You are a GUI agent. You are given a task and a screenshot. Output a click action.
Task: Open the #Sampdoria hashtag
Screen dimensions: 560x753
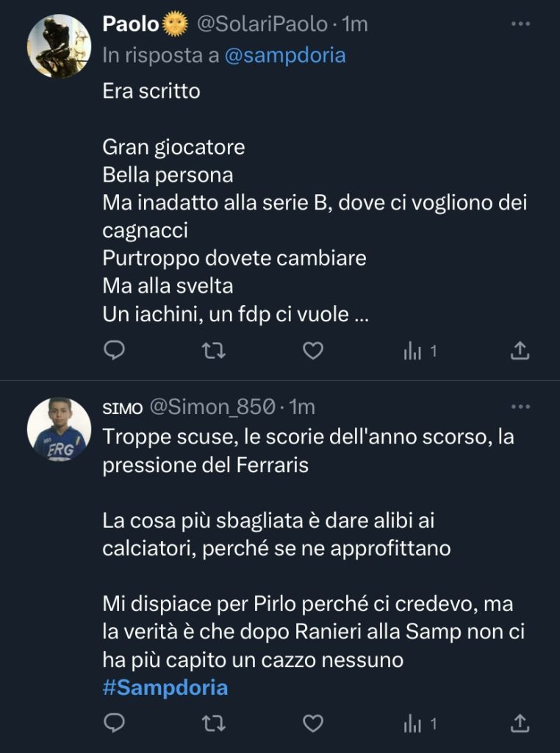[165, 688]
